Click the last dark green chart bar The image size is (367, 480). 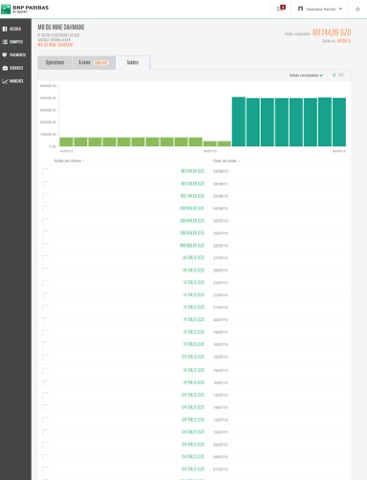[339, 122]
